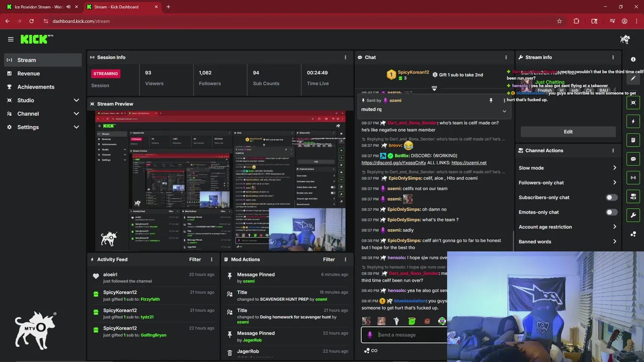The height and width of the screenshot is (362, 644).
Task: Toggle the lightning bolt widget icon
Action: (633, 122)
